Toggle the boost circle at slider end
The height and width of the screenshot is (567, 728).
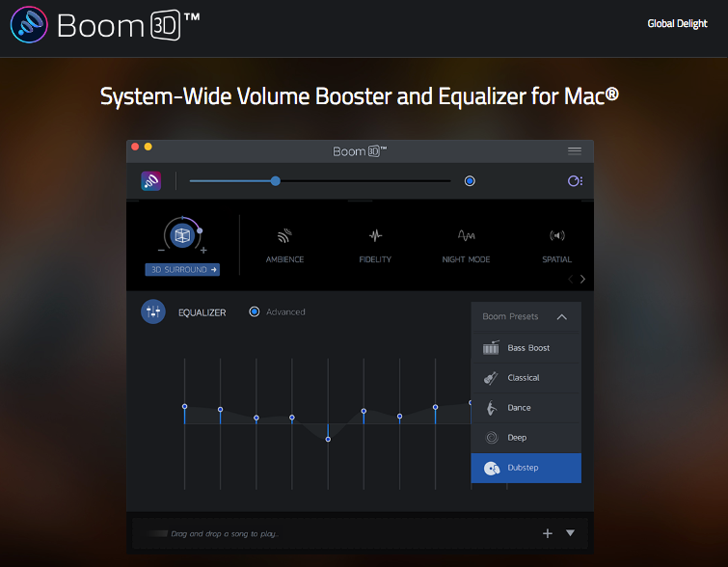pos(470,180)
